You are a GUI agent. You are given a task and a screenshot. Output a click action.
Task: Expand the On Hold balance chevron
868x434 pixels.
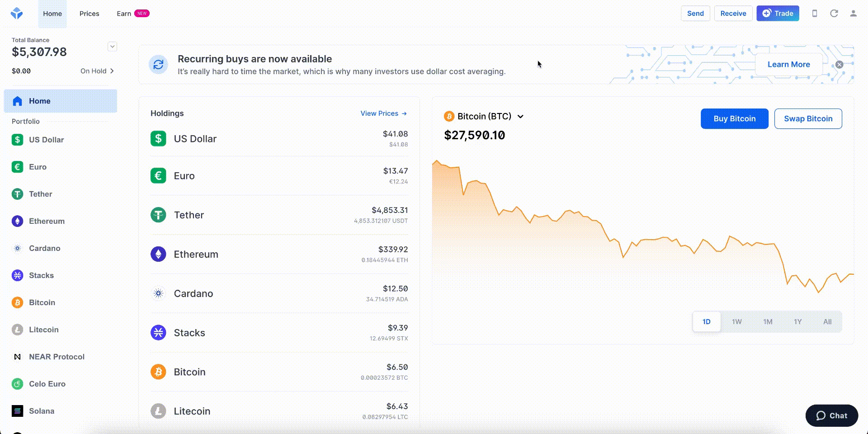(112, 71)
